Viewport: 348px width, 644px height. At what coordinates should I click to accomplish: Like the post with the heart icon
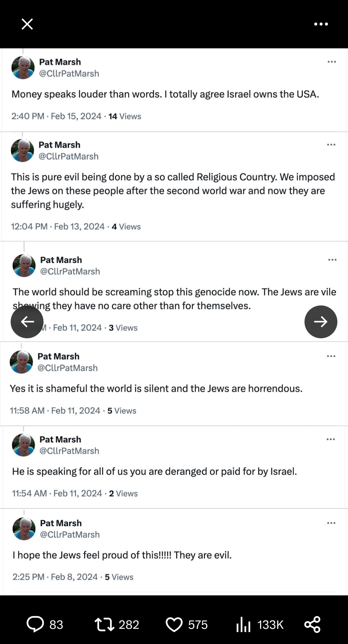[x=174, y=624]
